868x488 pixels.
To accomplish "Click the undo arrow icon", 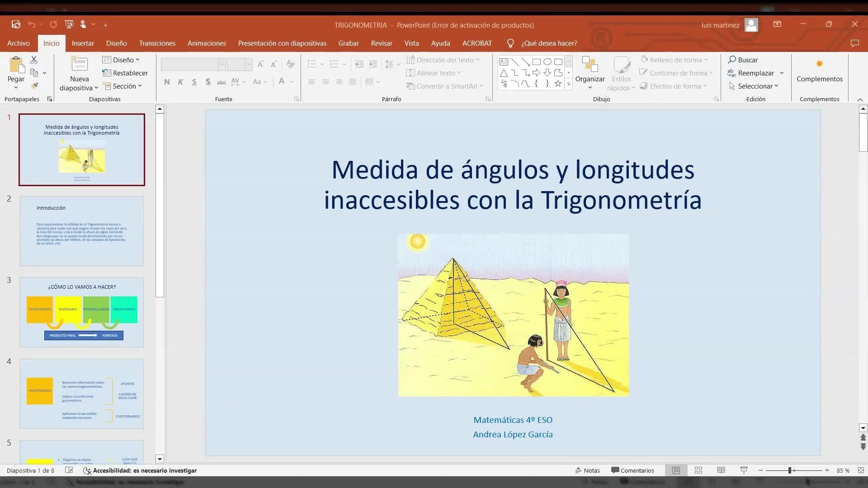I will [x=31, y=24].
